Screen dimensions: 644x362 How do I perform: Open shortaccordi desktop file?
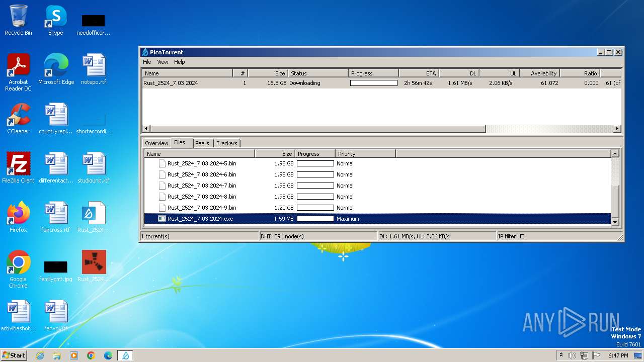click(94, 124)
